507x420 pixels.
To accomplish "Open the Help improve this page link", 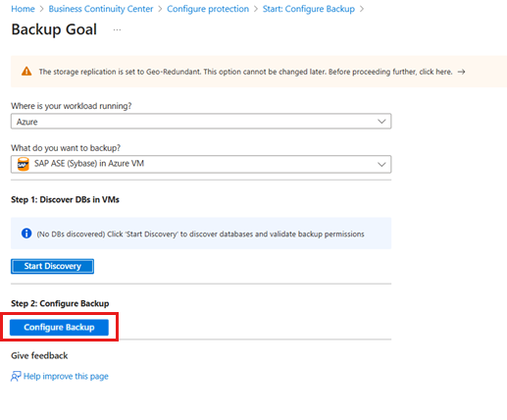I will coord(66,376).
